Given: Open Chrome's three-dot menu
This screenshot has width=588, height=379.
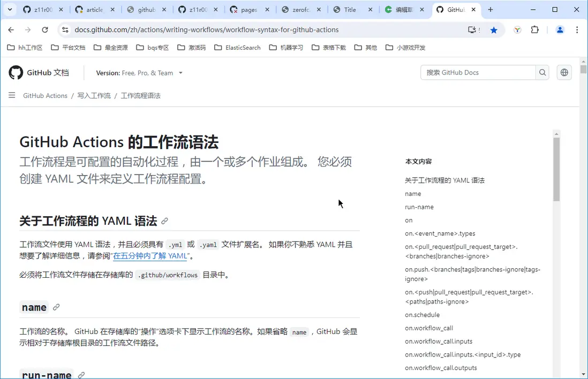Looking at the screenshot, I should pyautogui.click(x=577, y=30).
